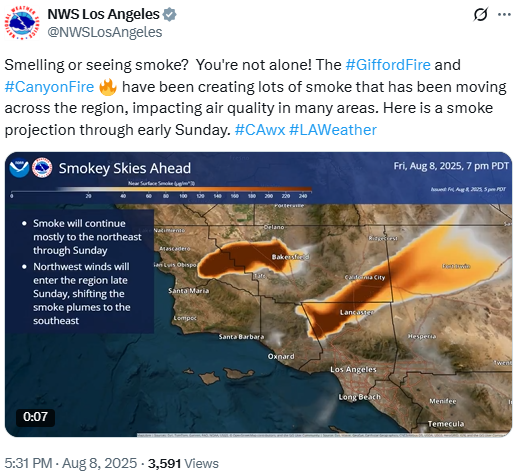Follow the #CAwx hashtag link
The height and width of the screenshot is (475, 524).
click(260, 130)
